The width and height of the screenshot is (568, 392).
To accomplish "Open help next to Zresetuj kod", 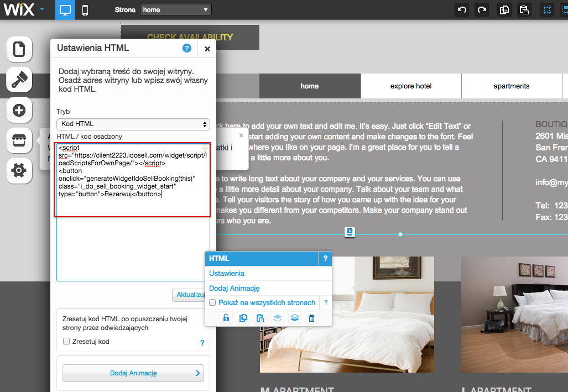I will click(x=202, y=343).
